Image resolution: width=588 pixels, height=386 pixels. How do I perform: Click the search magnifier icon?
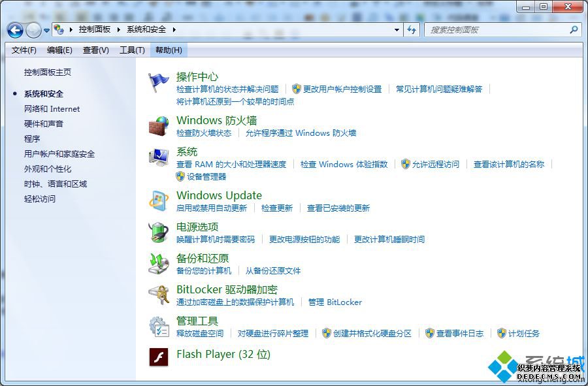(x=574, y=29)
